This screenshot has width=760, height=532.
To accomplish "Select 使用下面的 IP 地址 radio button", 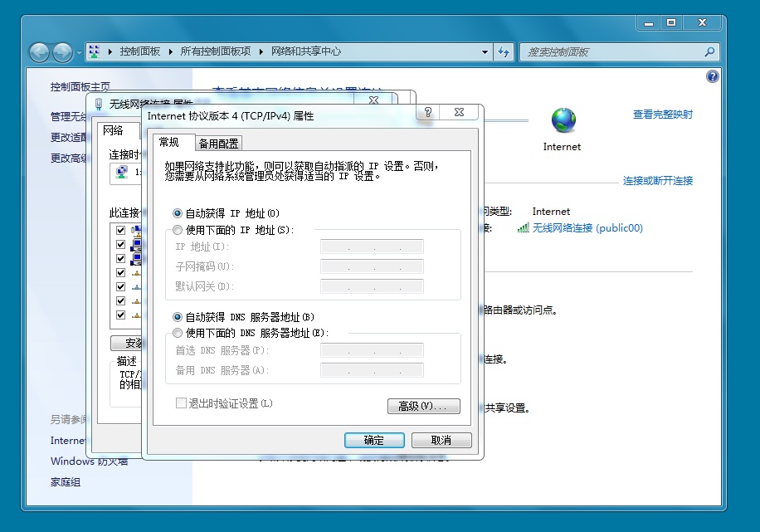I will [178, 230].
